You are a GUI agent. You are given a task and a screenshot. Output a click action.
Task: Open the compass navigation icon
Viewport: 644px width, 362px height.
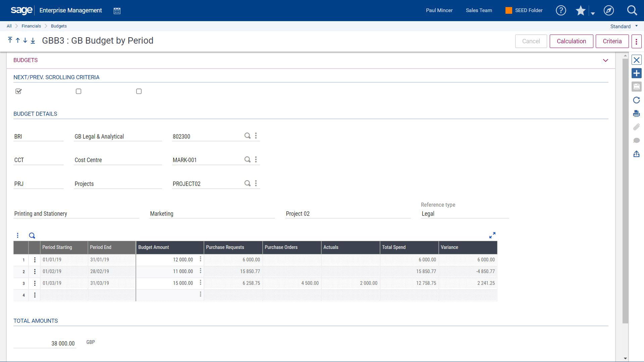click(x=608, y=10)
